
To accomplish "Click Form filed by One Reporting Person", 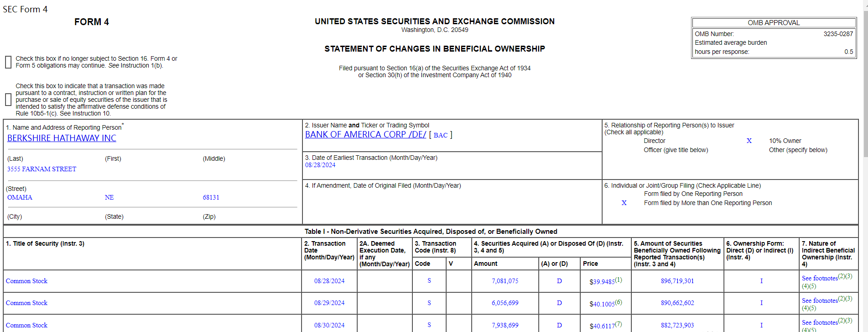I will click(x=693, y=194).
